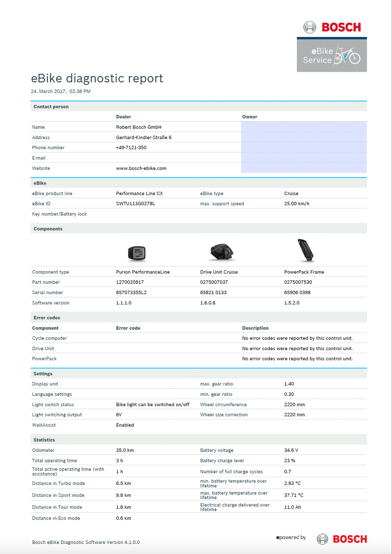
Task: Click the Settings section header
Action: click(x=43, y=374)
